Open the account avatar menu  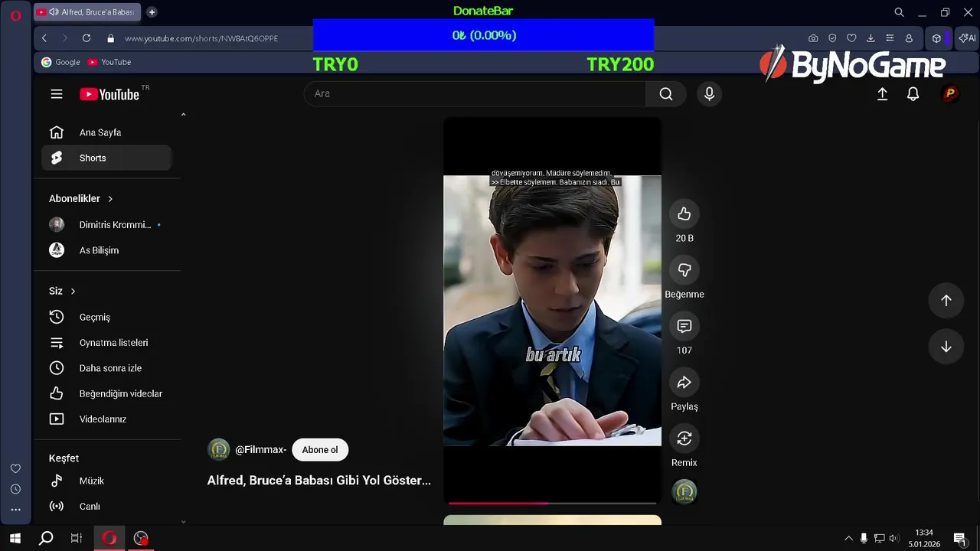click(950, 93)
